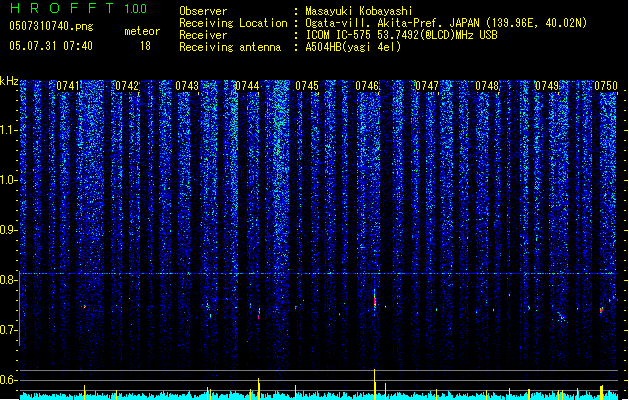Click the meteor count 18
The image size is (629, 400).
[x=145, y=46]
